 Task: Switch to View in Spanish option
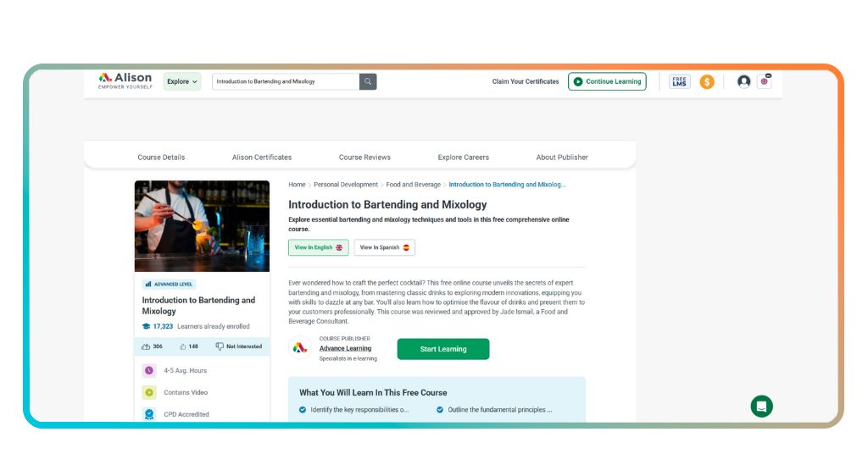384,247
